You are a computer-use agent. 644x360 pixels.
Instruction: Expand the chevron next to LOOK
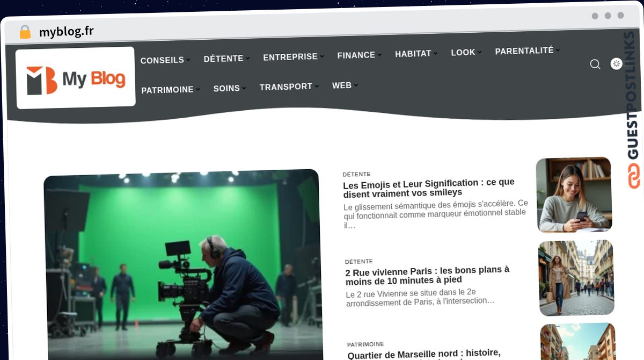pyautogui.click(x=480, y=52)
